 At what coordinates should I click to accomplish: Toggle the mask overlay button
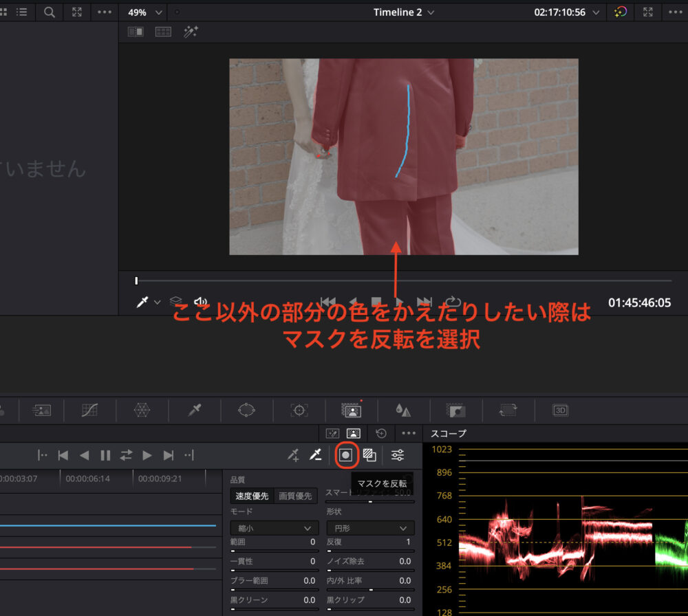click(x=369, y=454)
